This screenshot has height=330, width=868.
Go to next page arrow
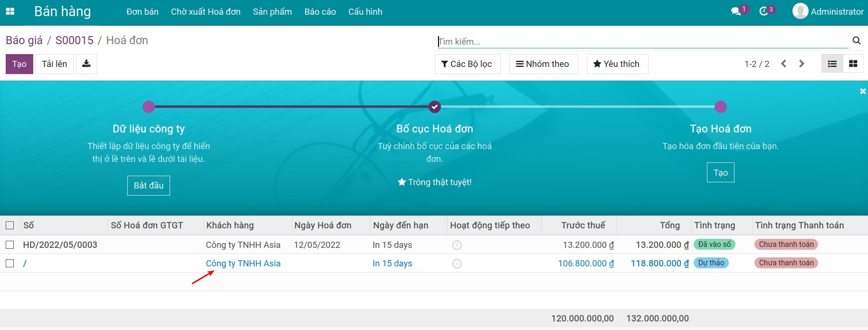[801, 64]
